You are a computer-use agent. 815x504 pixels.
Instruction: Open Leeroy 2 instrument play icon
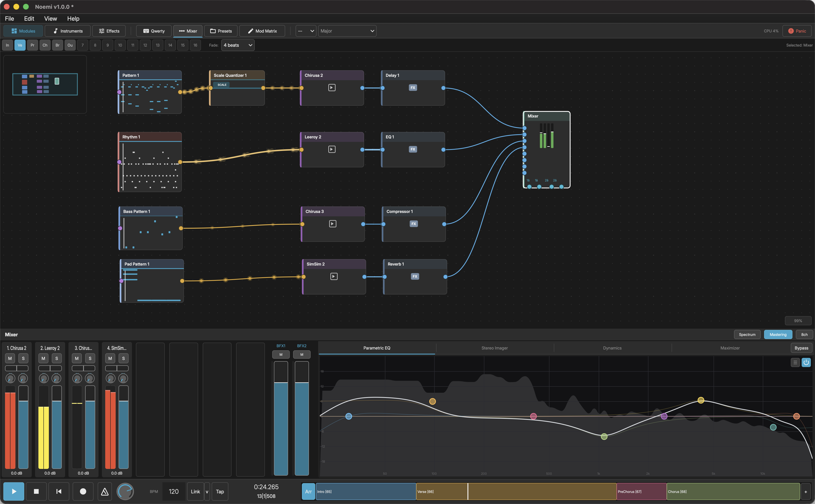[x=332, y=149]
